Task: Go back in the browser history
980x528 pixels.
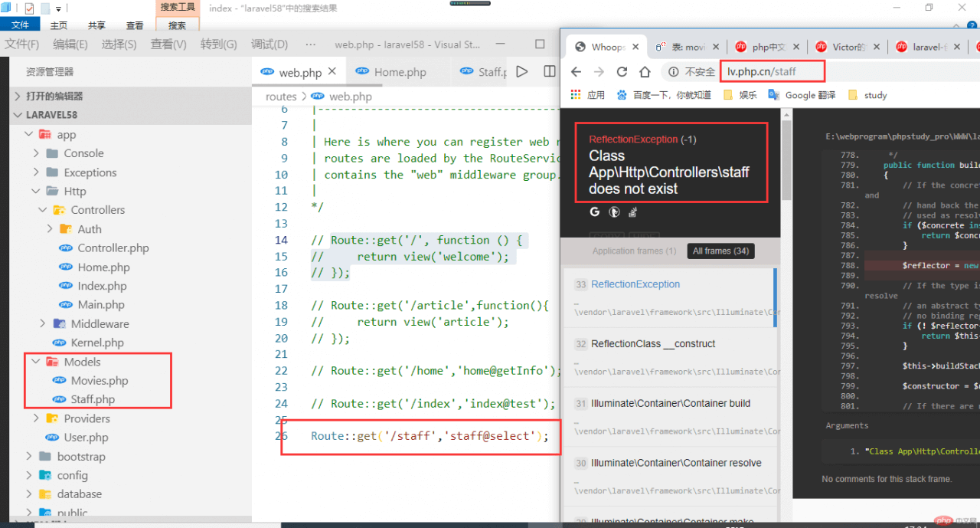Action: click(577, 72)
